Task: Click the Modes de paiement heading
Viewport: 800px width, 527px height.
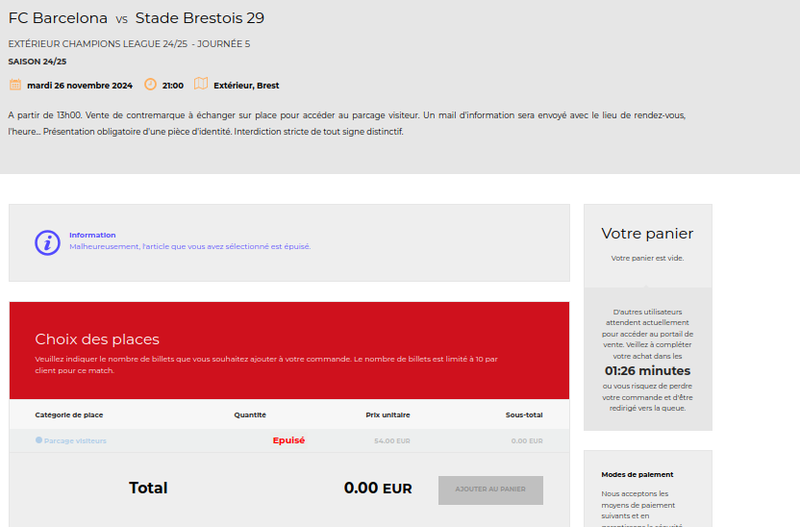Action: [x=637, y=474]
